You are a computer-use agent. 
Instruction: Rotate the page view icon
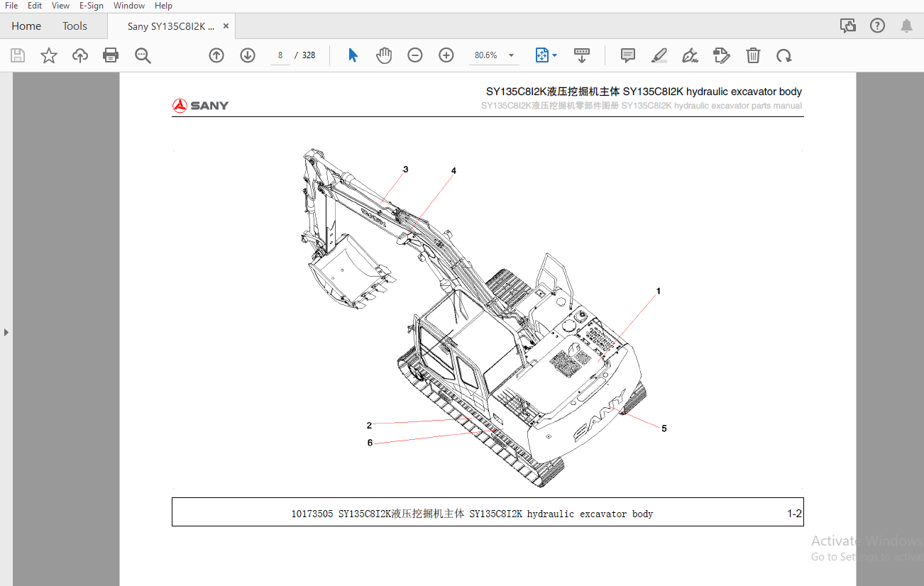pos(783,55)
